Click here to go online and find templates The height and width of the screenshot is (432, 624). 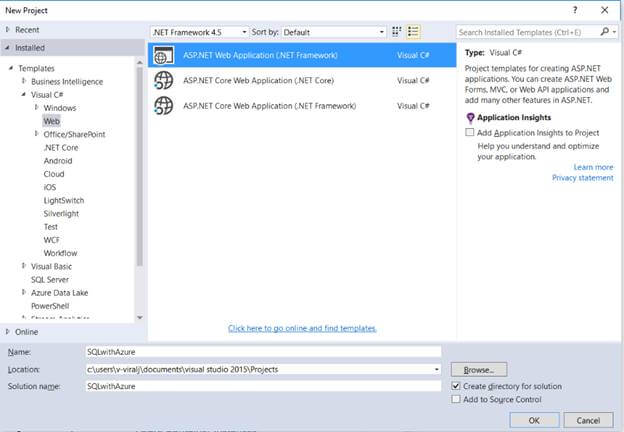[x=302, y=328]
